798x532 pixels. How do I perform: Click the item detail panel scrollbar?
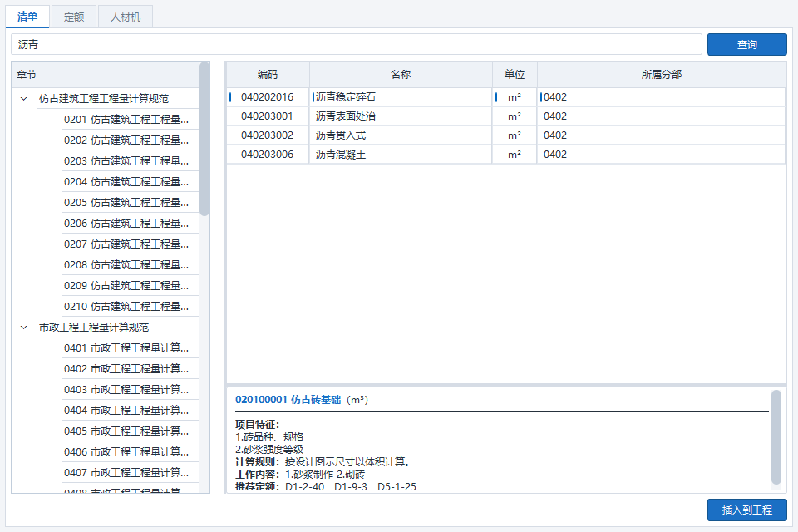click(x=776, y=437)
